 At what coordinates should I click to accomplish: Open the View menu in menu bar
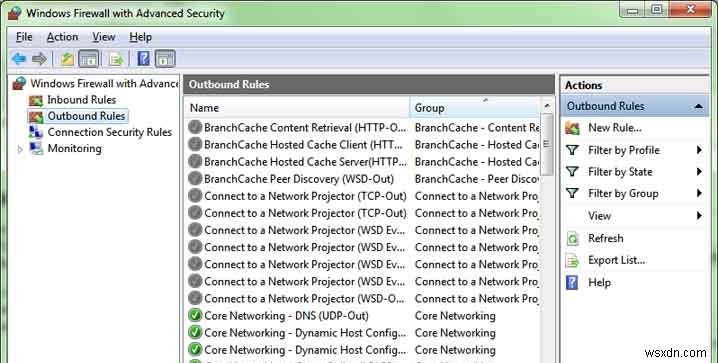pyautogui.click(x=104, y=37)
